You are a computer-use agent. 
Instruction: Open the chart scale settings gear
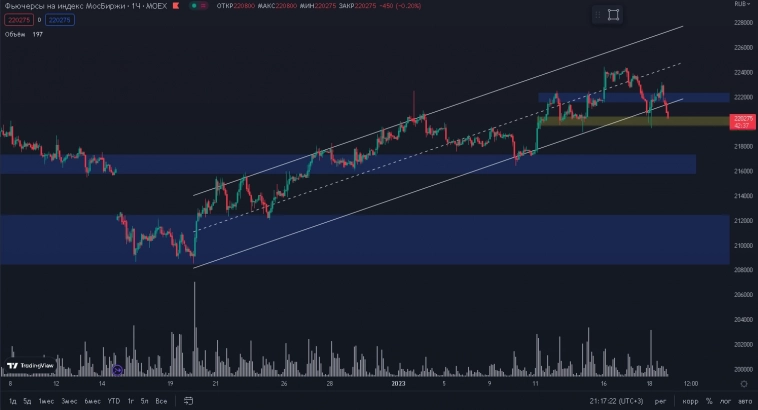pos(744,384)
